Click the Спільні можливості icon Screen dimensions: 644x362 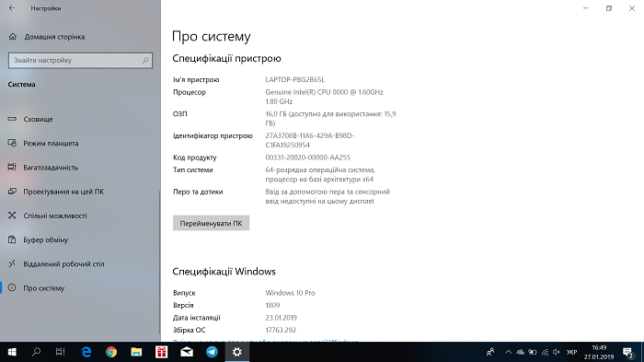[x=12, y=216]
